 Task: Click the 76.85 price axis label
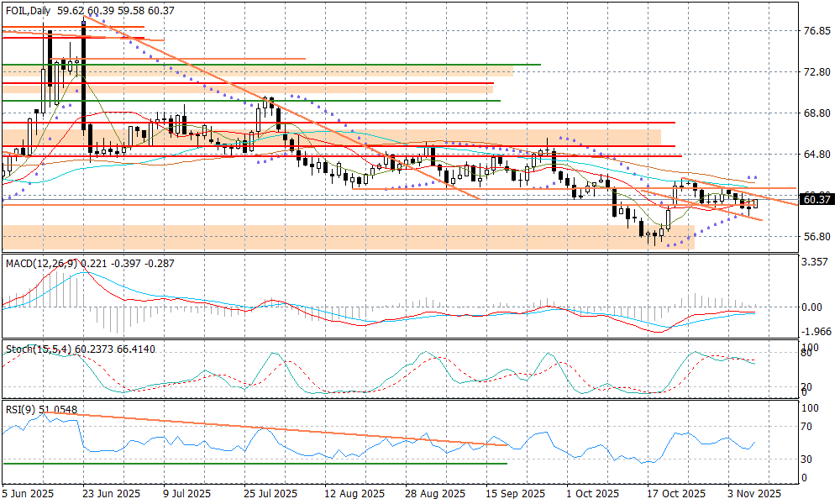tap(816, 32)
